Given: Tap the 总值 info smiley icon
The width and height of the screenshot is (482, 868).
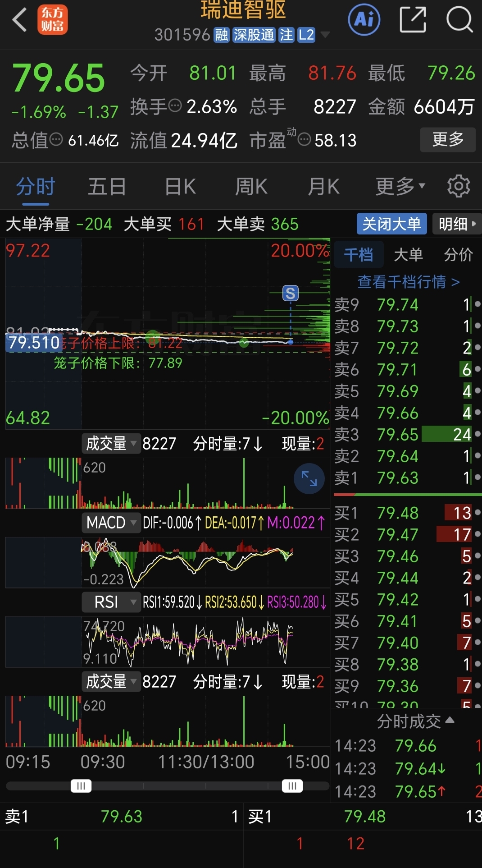Looking at the screenshot, I should pos(56,139).
